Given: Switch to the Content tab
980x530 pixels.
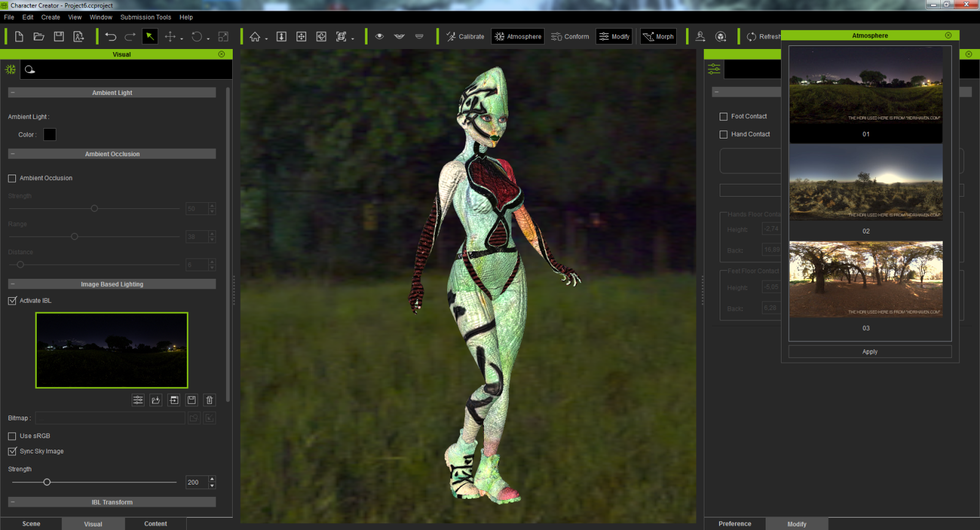Looking at the screenshot, I should click(156, 524).
